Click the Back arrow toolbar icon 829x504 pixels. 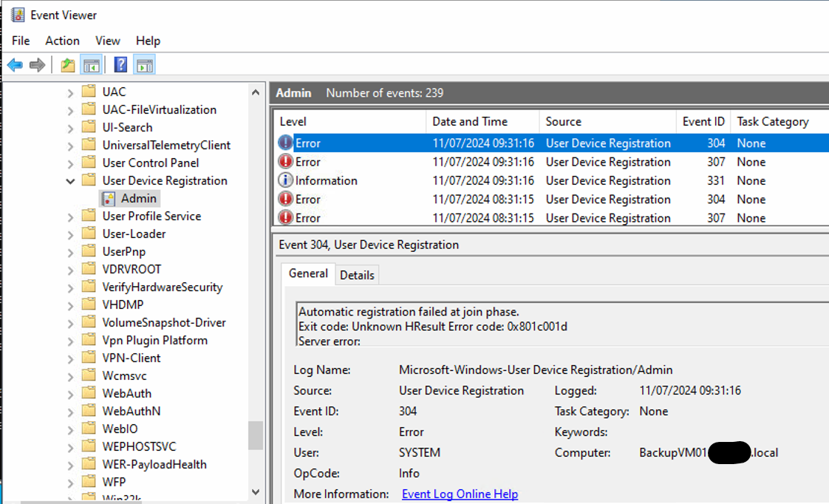pos(15,65)
